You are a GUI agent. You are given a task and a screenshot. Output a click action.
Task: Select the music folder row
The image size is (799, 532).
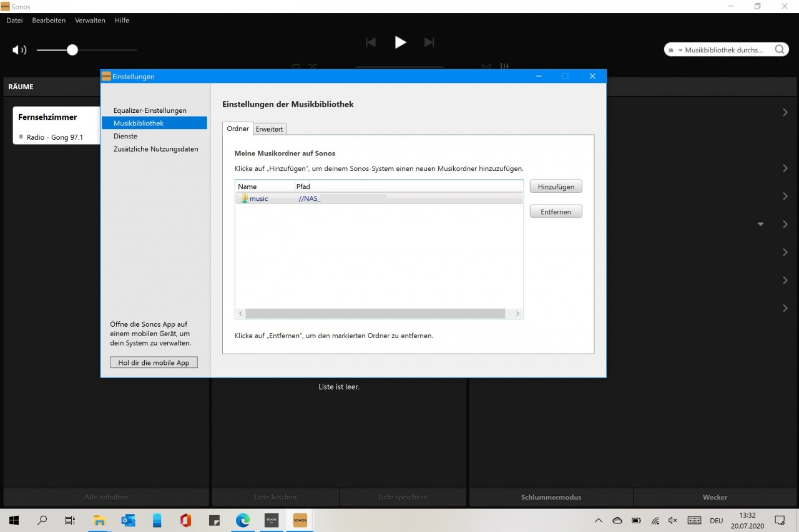(x=379, y=198)
